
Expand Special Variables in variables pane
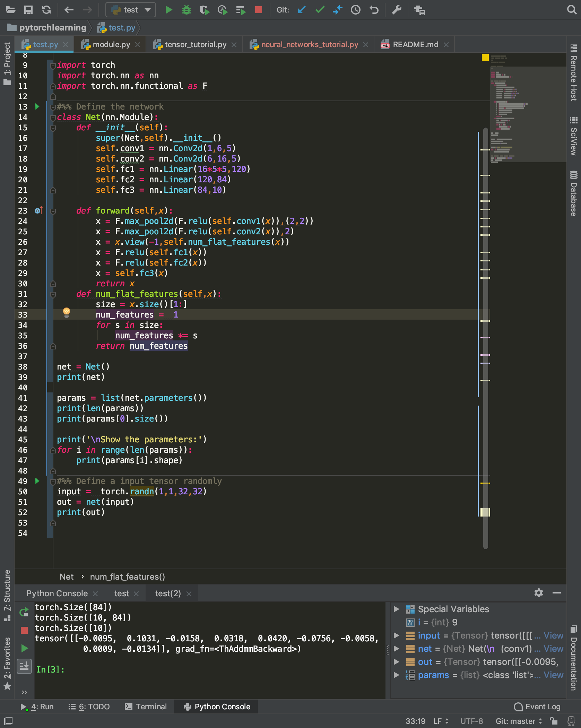click(x=397, y=609)
